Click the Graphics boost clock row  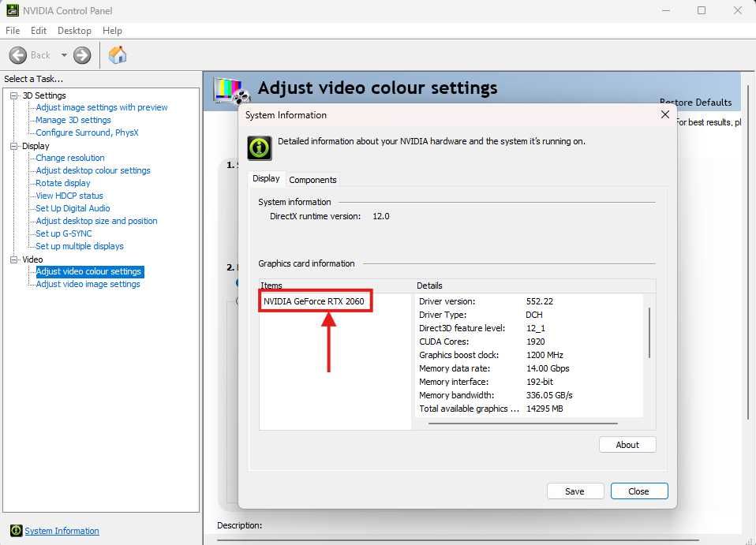[x=529, y=355]
